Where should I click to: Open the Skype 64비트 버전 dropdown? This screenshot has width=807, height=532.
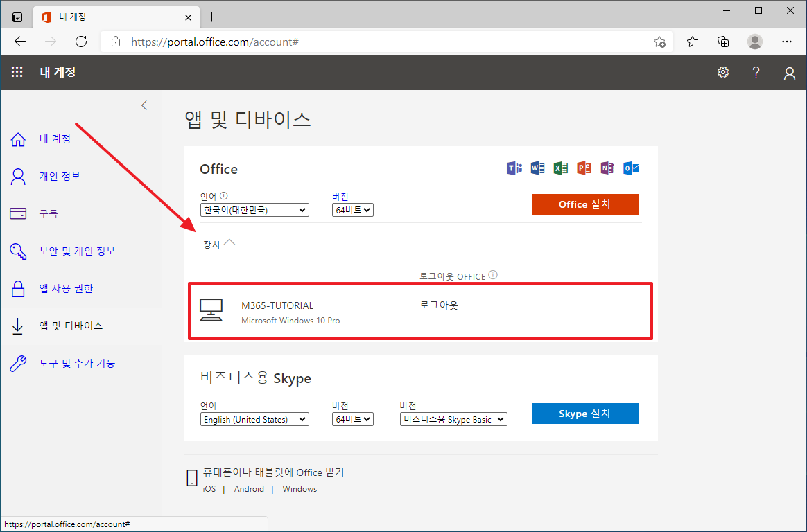click(x=353, y=419)
